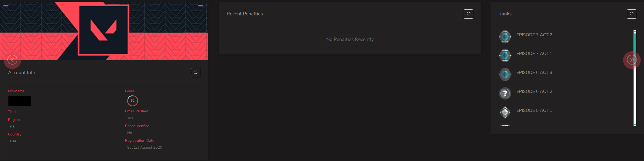Click the Ranks list scrollbar
644x161 pixels.
point(635,78)
